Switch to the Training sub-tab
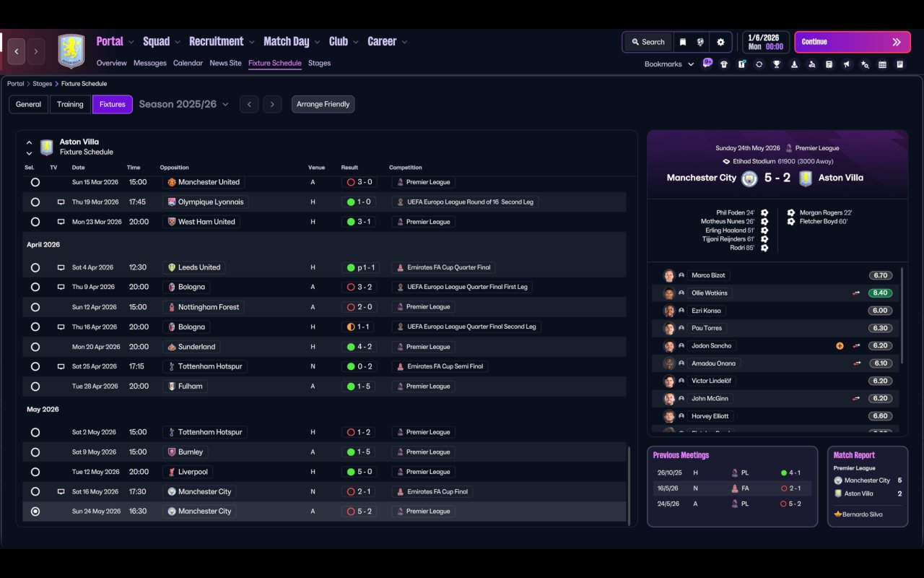924x578 pixels. tap(70, 104)
